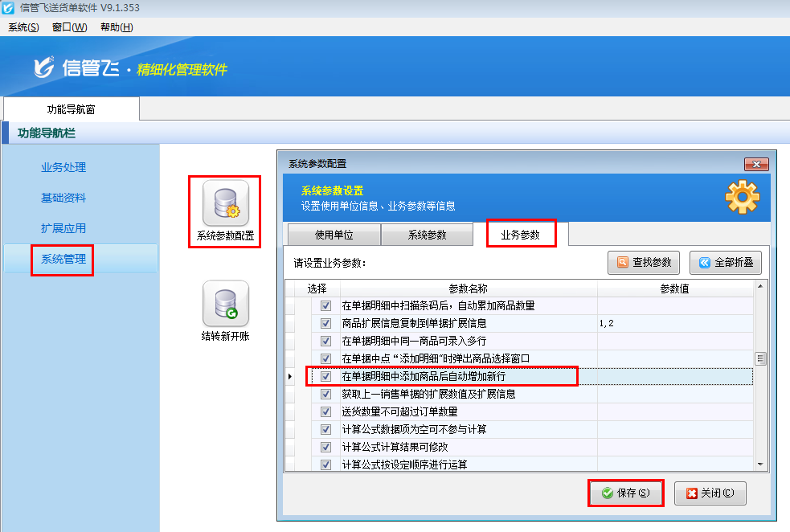Click the gear icon in 系统参数设置 header
The width and height of the screenshot is (790, 532).
pos(742,196)
